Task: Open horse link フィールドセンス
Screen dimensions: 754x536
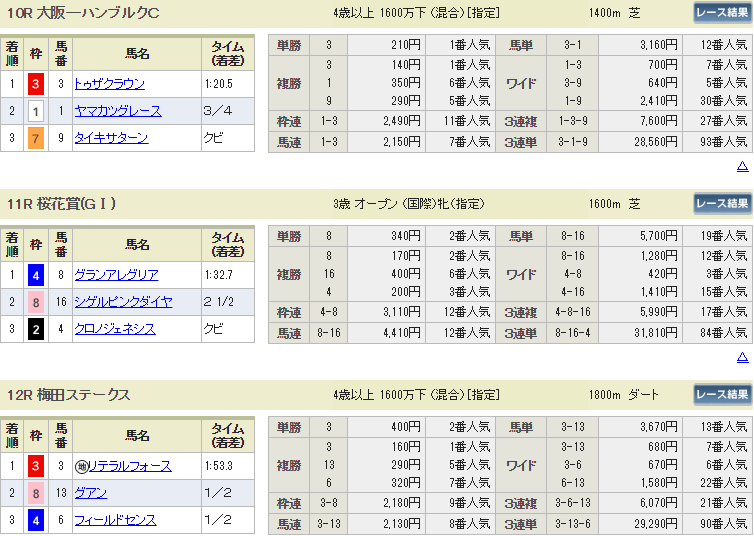Action: click(x=115, y=520)
